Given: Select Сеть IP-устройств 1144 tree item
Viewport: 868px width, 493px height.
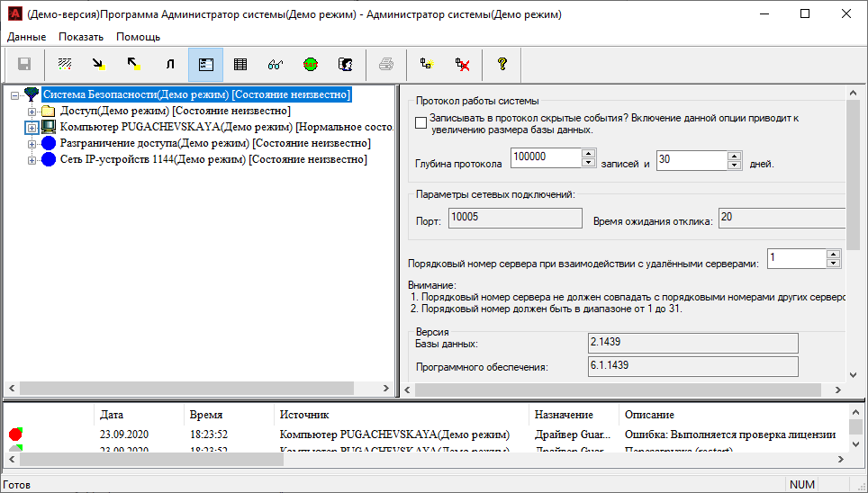Looking at the screenshot, I should coord(212,159).
